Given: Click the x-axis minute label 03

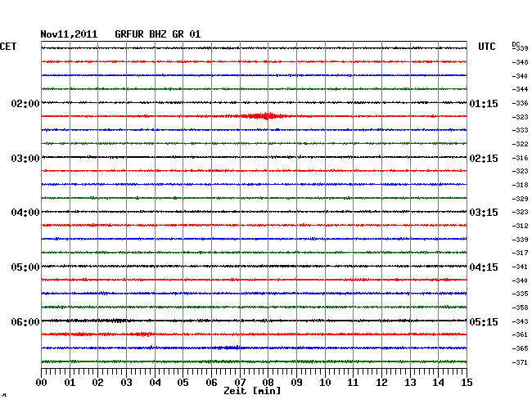Looking at the screenshot, I should click(x=127, y=383).
